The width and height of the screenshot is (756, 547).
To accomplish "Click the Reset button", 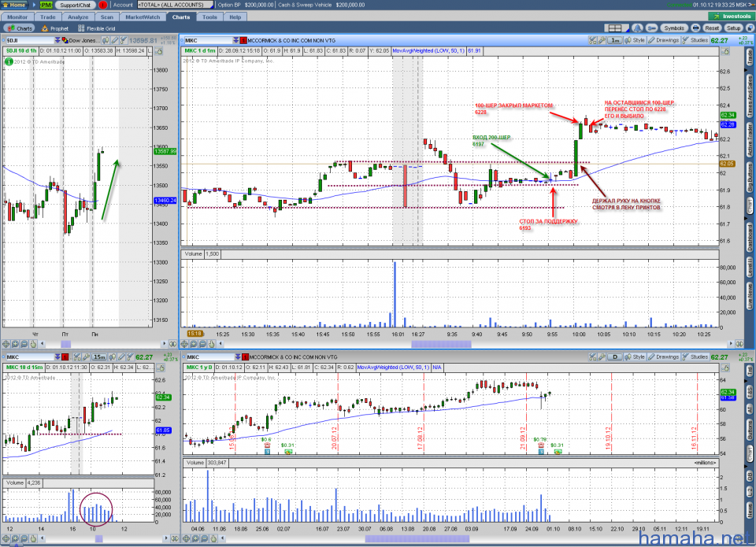I will coord(712,28).
